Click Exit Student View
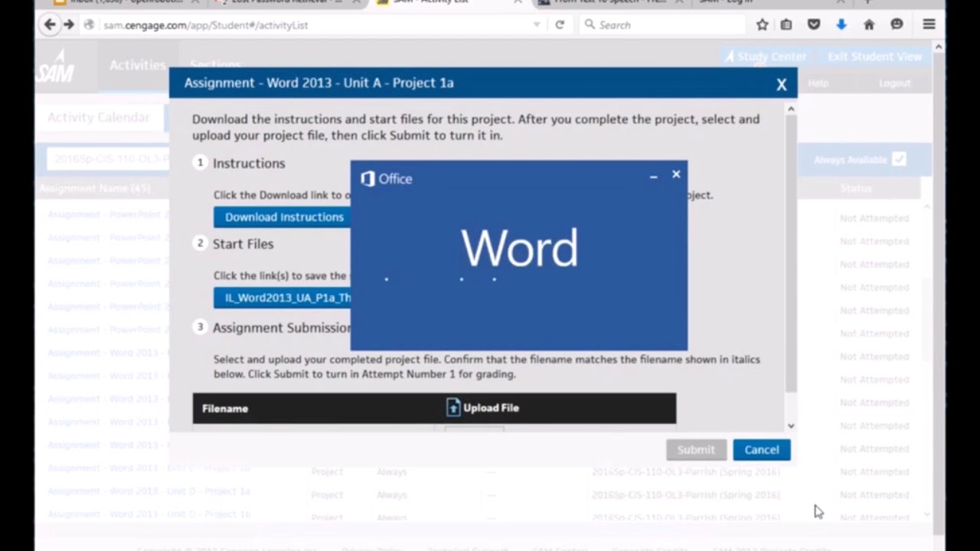980x551 pixels. pos(874,57)
